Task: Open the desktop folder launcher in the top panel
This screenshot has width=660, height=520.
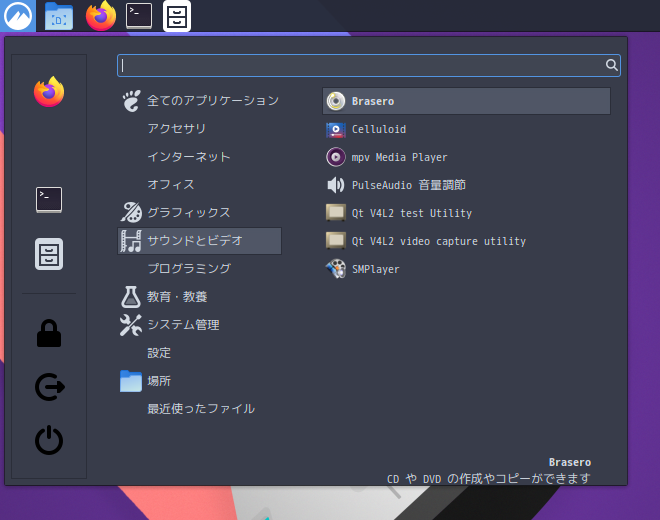Action: click(x=59, y=16)
